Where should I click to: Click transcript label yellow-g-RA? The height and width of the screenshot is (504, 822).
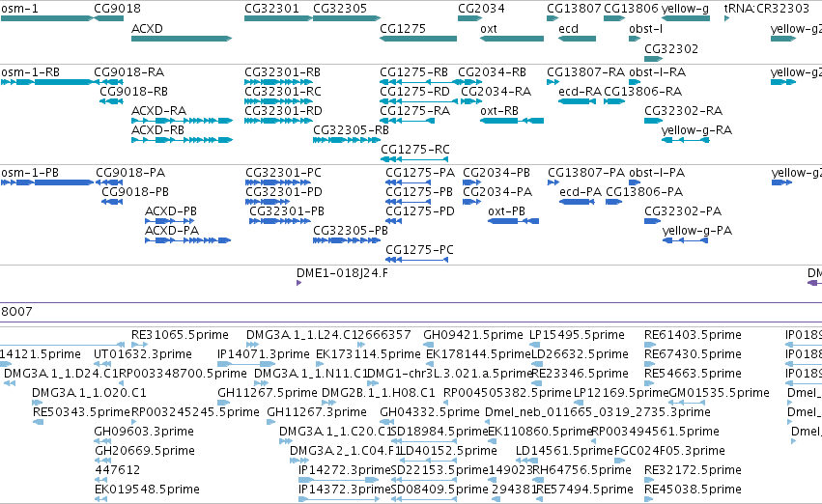pos(696,130)
